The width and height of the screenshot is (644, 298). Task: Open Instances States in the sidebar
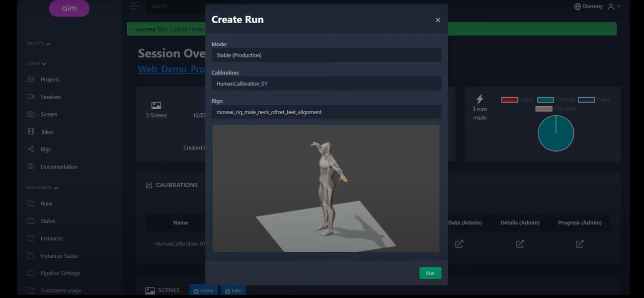coord(59,256)
